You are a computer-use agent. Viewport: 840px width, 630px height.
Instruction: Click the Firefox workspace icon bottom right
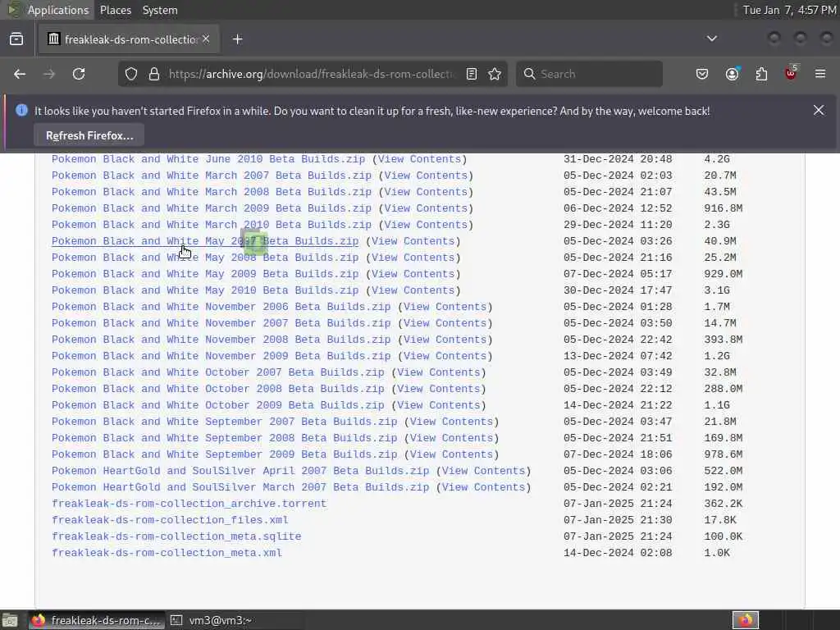(746, 620)
